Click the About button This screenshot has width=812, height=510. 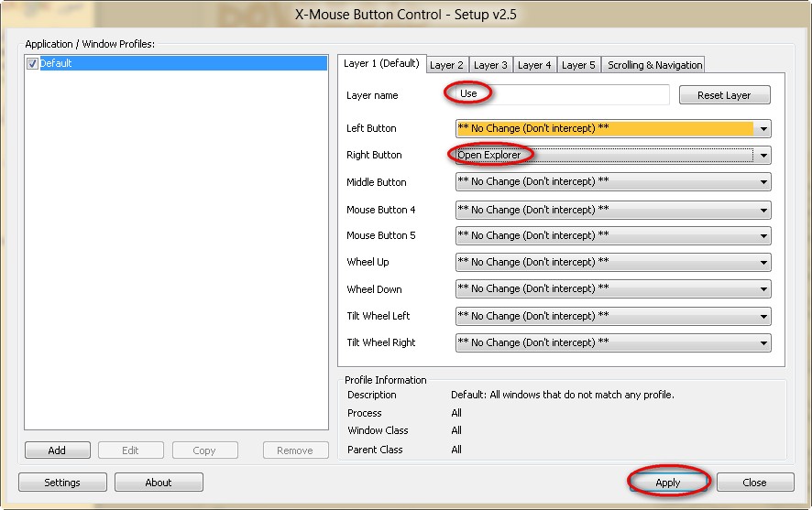159,483
